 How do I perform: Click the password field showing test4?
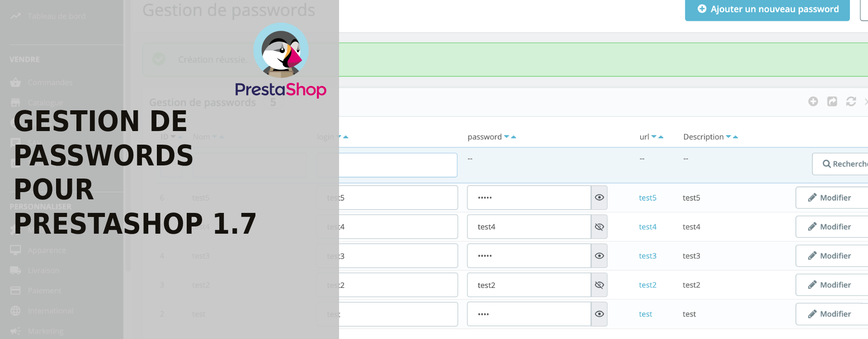tap(529, 226)
